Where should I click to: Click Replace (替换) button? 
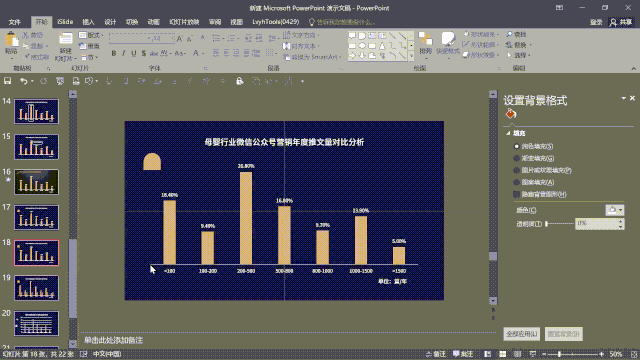[x=516, y=44]
